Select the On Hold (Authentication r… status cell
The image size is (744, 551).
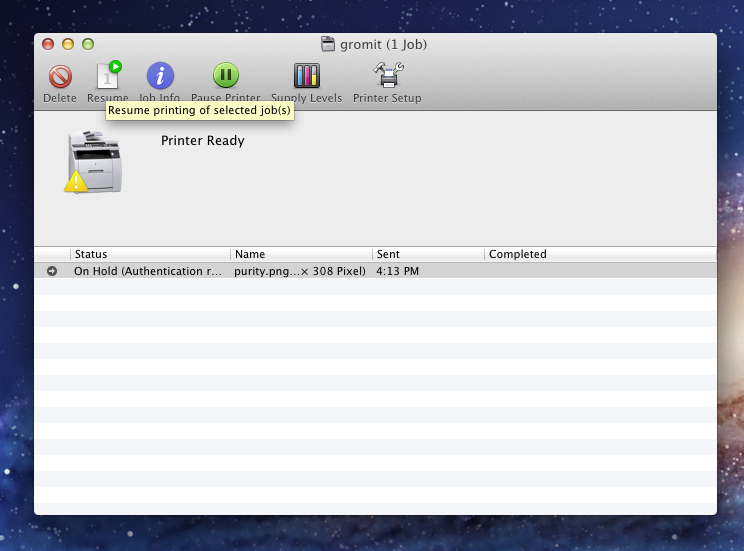148,271
